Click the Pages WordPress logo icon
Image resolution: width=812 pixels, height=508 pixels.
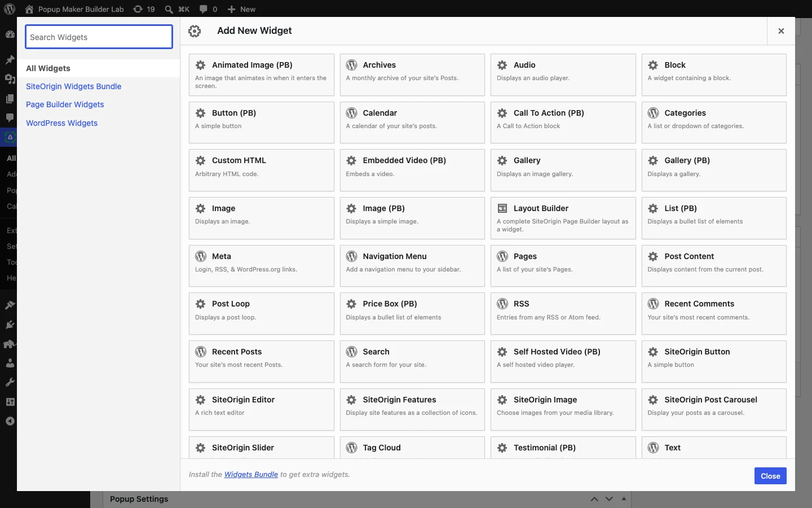coord(502,256)
